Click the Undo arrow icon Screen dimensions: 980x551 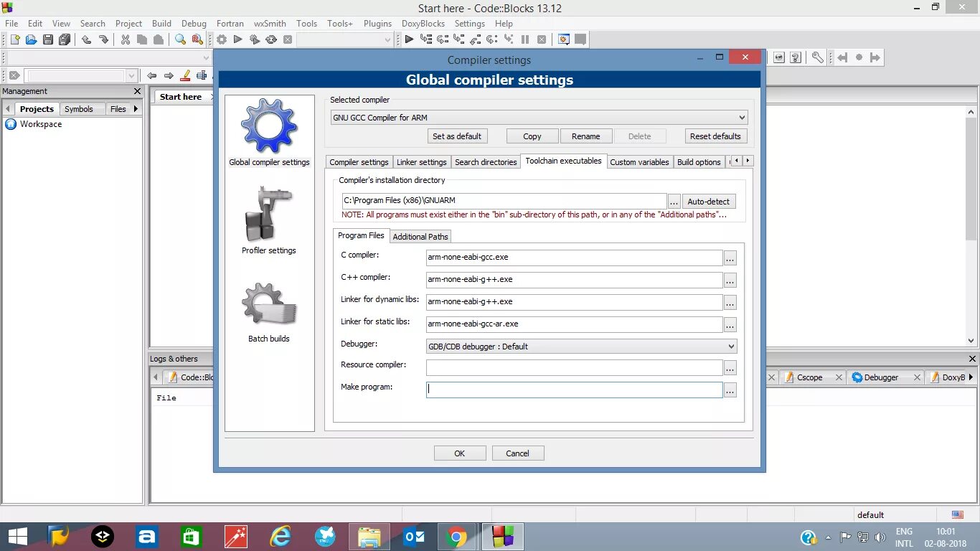point(86,40)
